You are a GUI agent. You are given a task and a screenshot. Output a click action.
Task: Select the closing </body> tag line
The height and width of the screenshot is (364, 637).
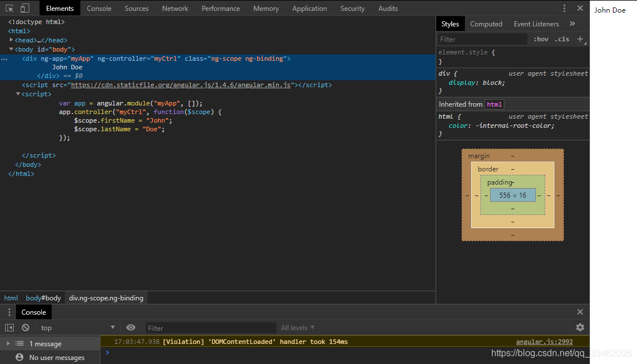pyautogui.click(x=28, y=165)
